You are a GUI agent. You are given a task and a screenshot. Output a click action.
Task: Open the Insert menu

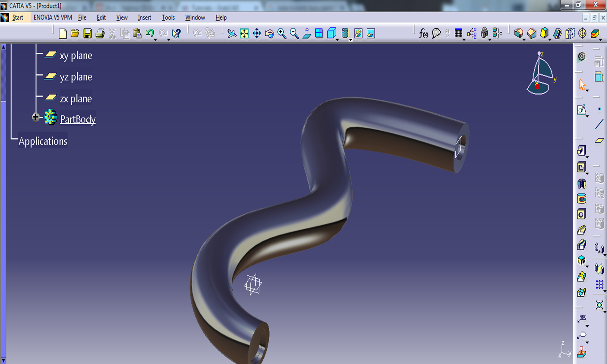[x=144, y=18]
